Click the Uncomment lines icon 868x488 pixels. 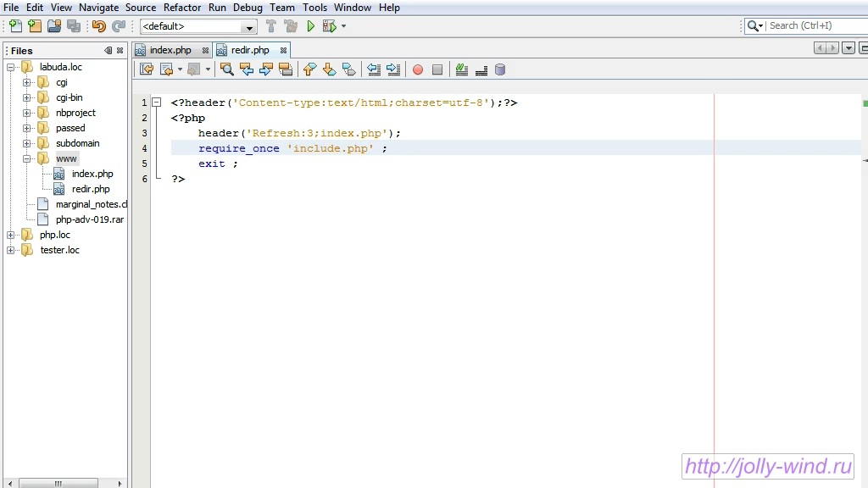481,69
